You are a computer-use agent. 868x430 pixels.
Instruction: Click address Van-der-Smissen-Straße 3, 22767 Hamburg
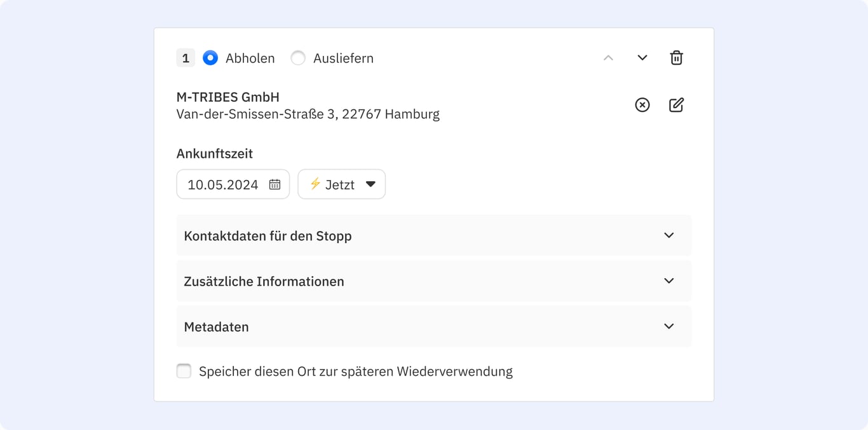tap(308, 114)
